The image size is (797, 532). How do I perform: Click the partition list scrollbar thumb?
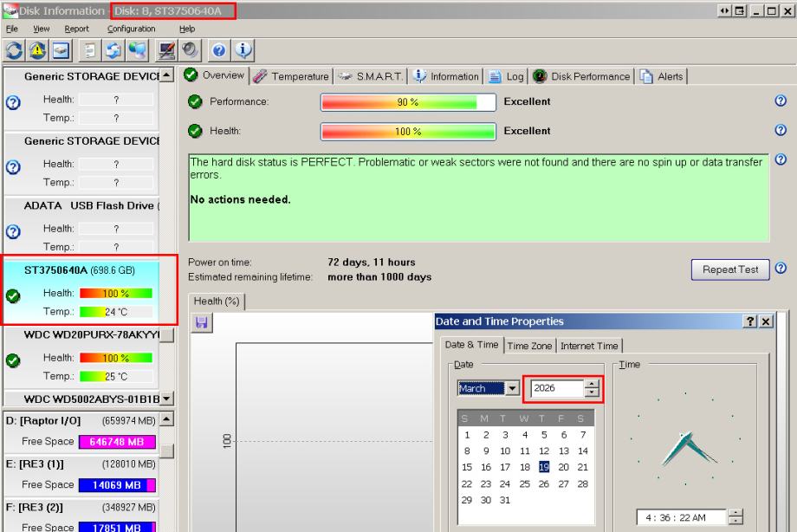(166, 451)
